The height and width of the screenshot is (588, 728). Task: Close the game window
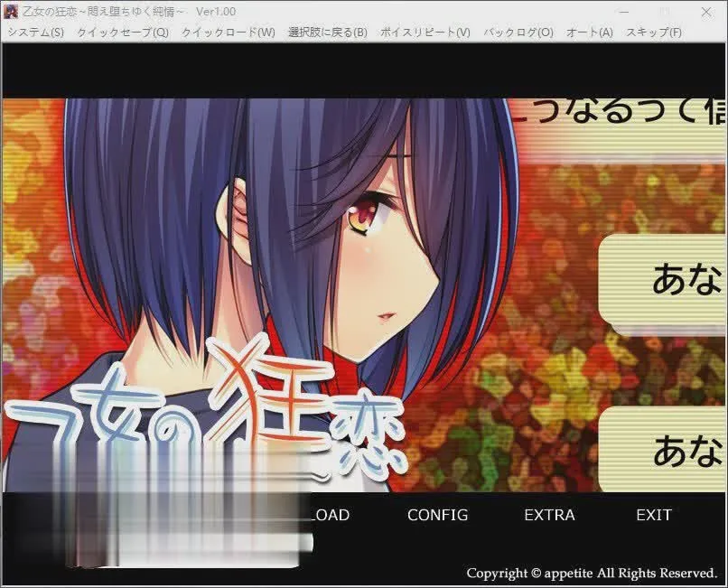coord(706,12)
